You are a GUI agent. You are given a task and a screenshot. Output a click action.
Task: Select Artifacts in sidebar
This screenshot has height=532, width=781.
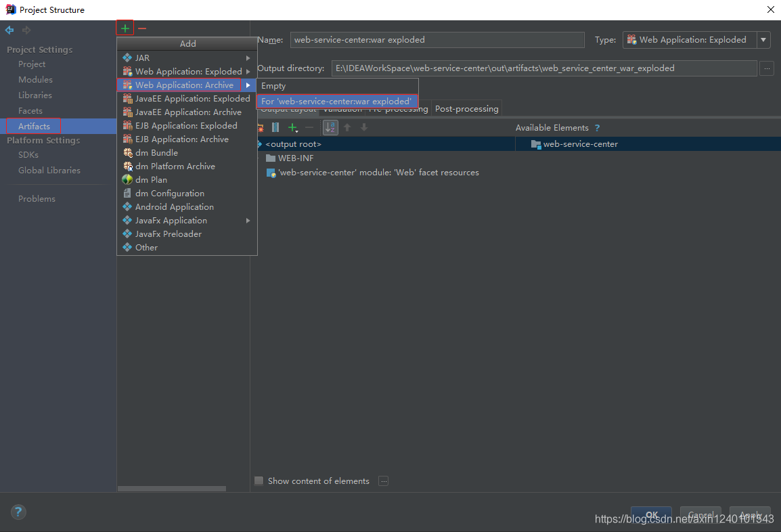(34, 126)
